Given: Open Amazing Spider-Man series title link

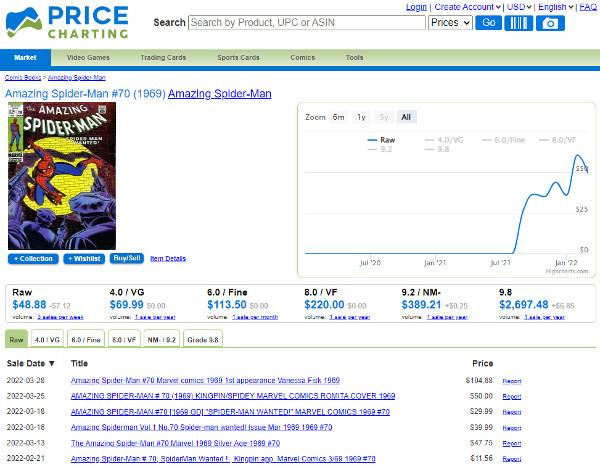Looking at the screenshot, I should pos(220,94).
